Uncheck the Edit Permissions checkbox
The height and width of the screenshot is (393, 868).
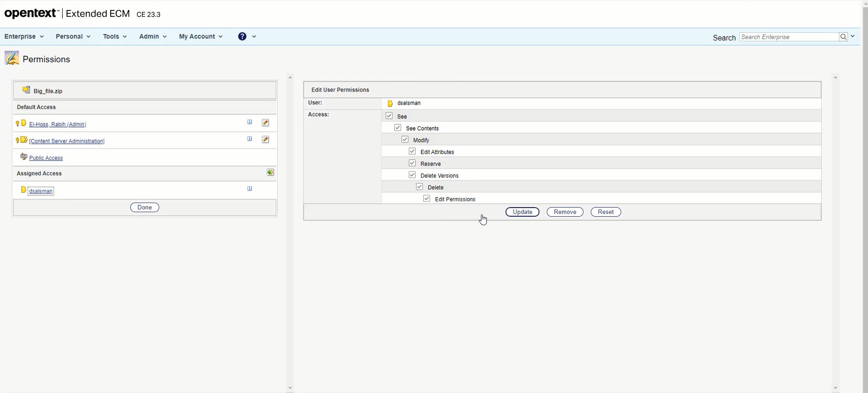[x=427, y=199]
